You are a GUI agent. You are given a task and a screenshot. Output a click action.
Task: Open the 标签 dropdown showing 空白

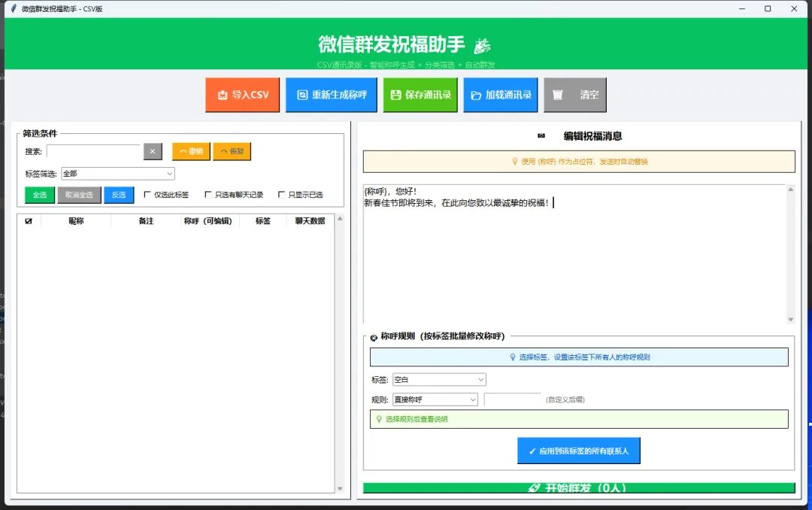coord(439,380)
